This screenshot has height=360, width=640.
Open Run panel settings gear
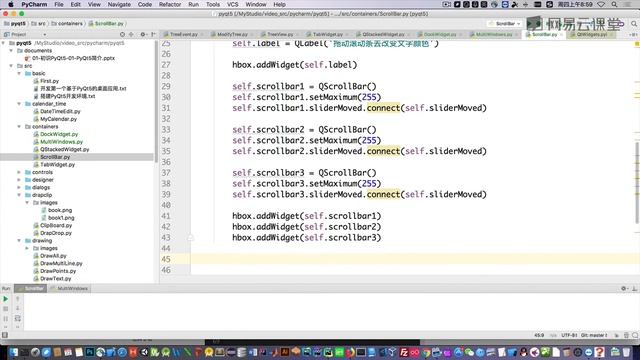click(624, 289)
